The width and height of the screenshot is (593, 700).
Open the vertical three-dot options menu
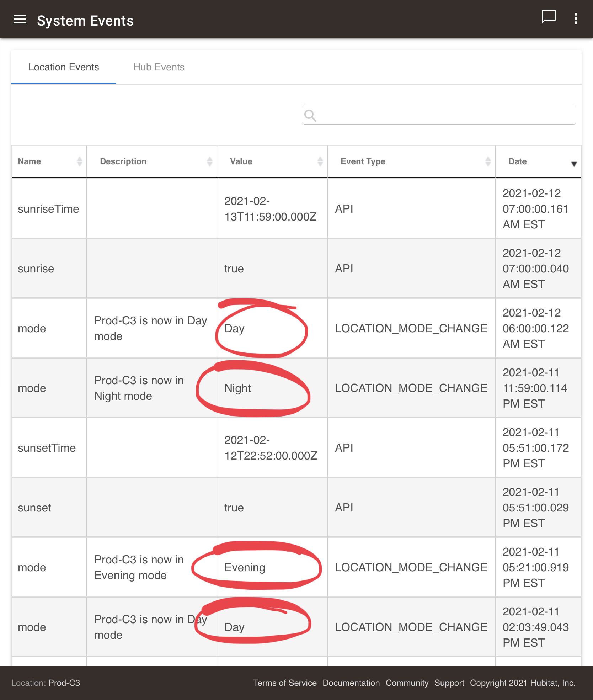(x=576, y=18)
